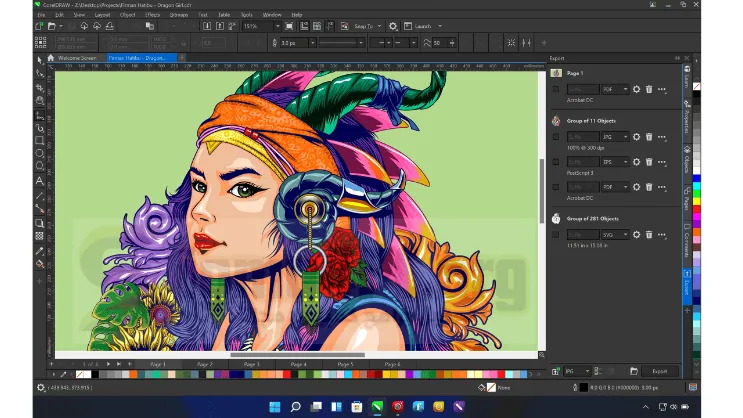Check the Page 1 PDF export checkbox
743x418 pixels.
tap(556, 89)
